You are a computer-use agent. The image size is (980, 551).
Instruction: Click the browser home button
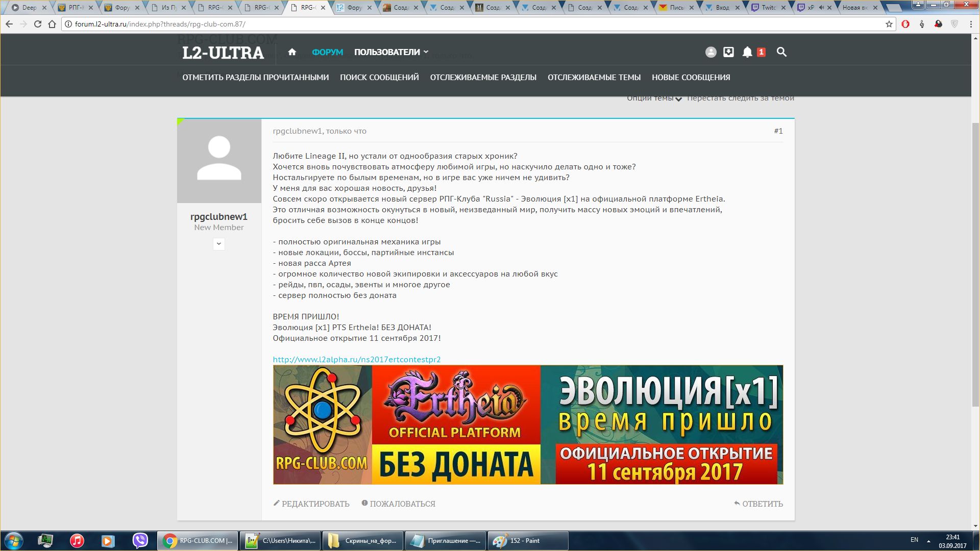click(52, 24)
